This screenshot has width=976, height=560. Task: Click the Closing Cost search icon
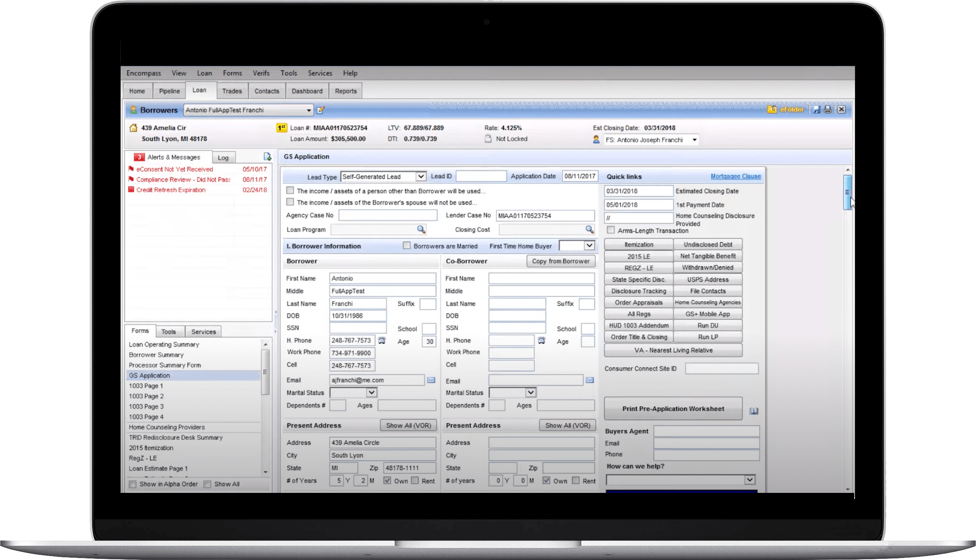(x=589, y=229)
